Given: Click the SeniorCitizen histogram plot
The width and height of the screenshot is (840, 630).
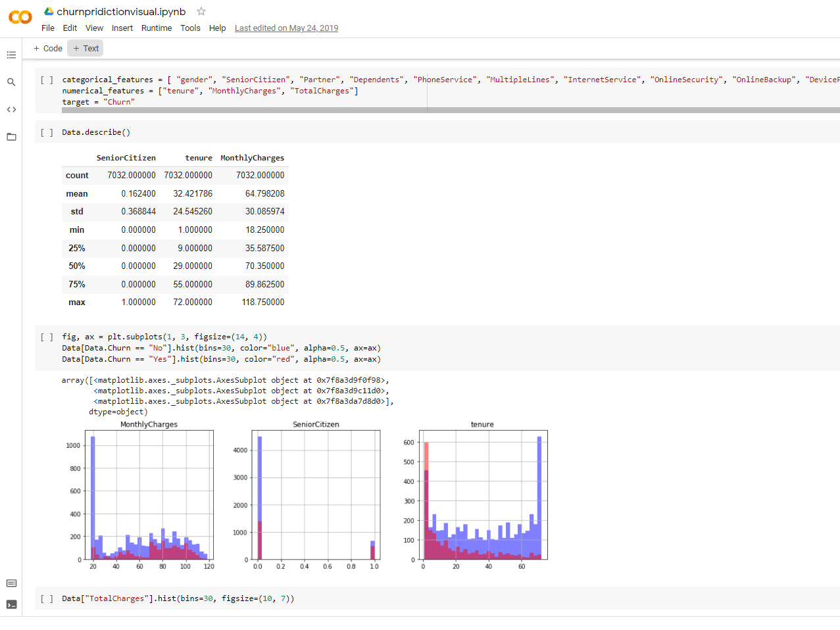Looking at the screenshot, I should point(316,495).
